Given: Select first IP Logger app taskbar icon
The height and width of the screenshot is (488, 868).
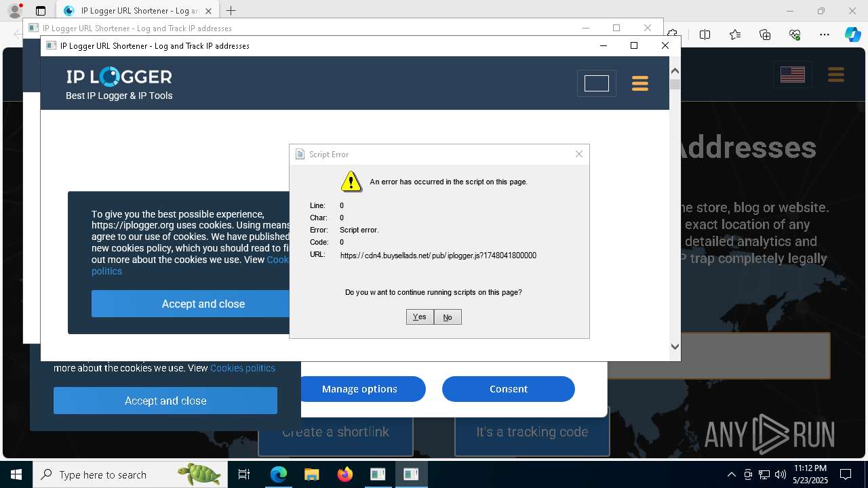Looking at the screenshot, I should tap(378, 474).
